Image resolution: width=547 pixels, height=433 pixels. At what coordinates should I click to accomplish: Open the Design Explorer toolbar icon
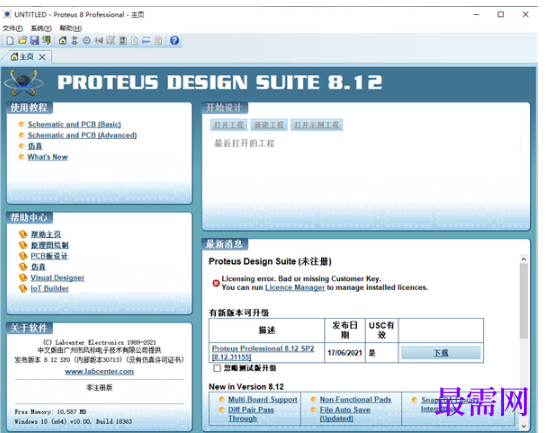(123, 40)
